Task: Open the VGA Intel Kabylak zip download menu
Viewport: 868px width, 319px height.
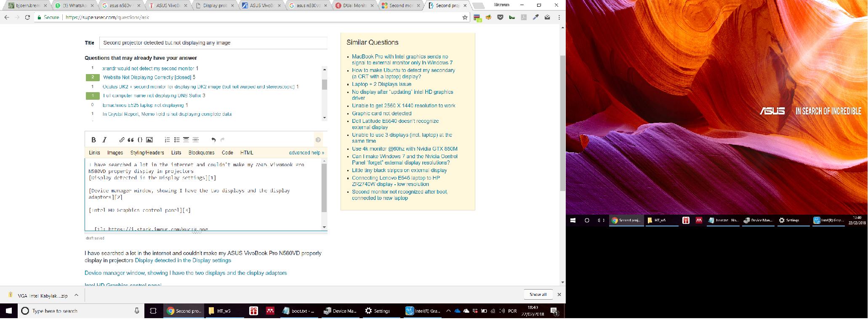Action: coord(76,295)
